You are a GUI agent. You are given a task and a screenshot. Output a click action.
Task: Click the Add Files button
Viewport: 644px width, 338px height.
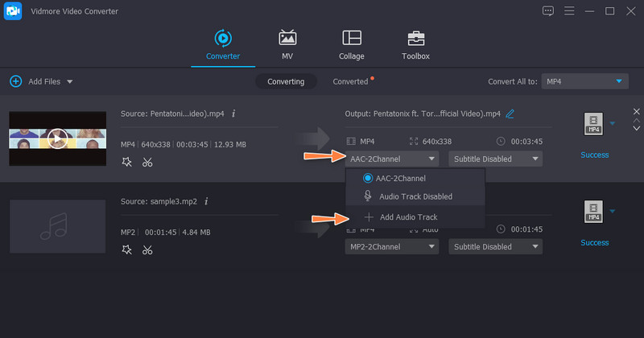(x=40, y=81)
